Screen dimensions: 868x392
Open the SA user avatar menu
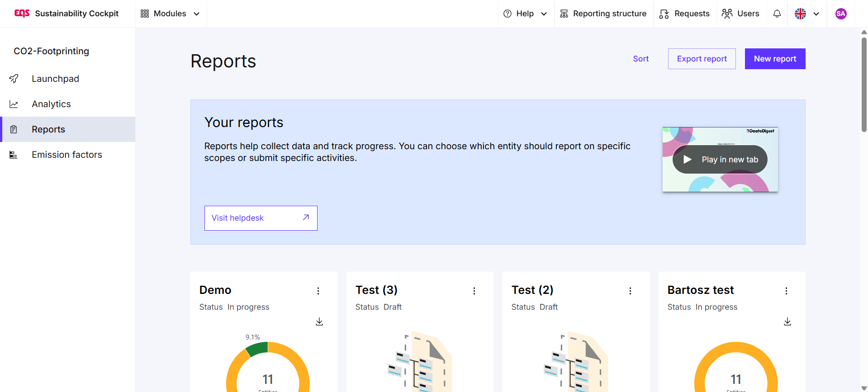click(840, 14)
